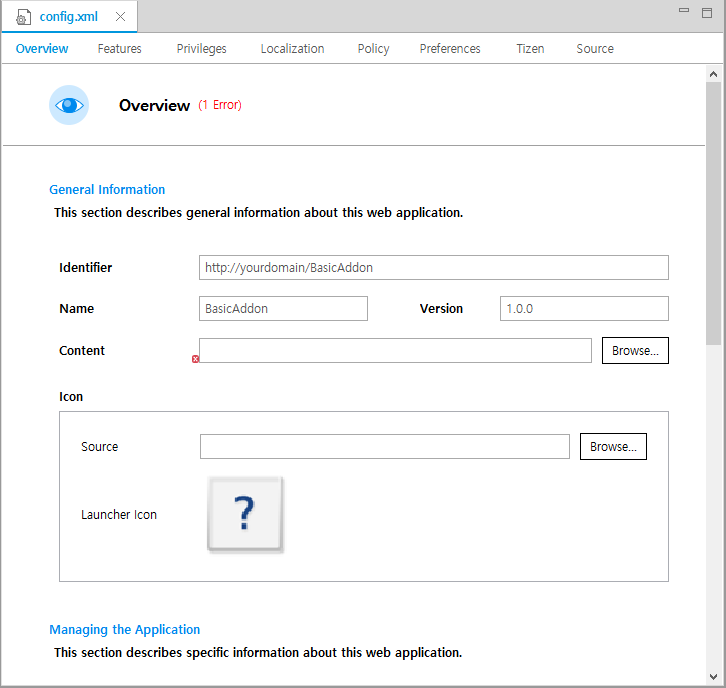The height and width of the screenshot is (688, 726).
Task: Open the Privileges tab
Action: 201,48
